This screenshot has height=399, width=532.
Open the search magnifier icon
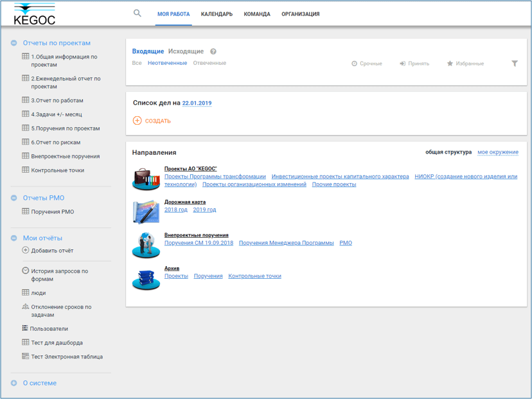(x=137, y=13)
